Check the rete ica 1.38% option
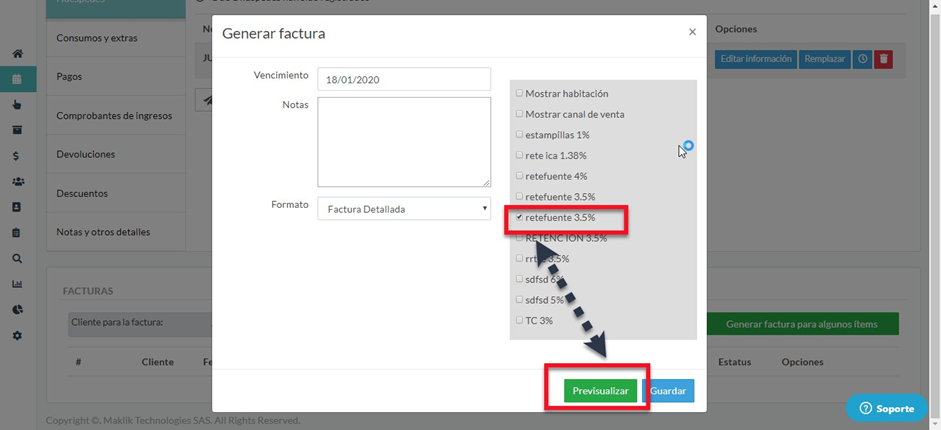Image resolution: width=941 pixels, height=430 pixels. coord(519,156)
